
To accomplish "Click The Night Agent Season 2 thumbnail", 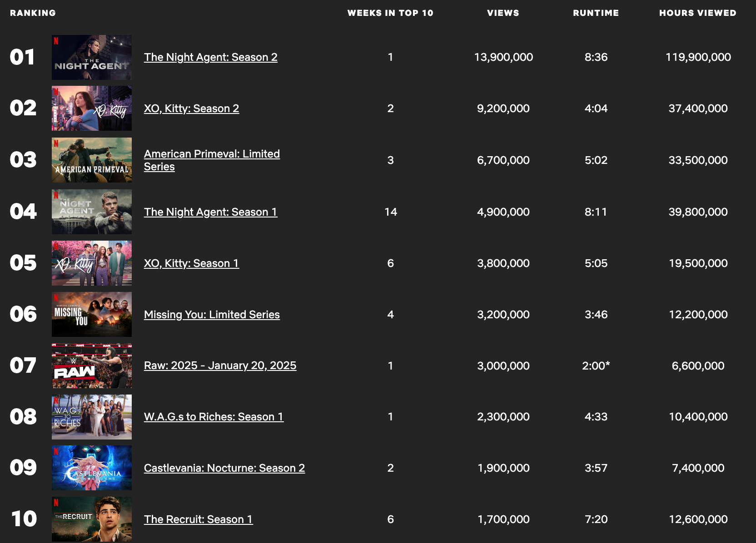I will [x=92, y=58].
